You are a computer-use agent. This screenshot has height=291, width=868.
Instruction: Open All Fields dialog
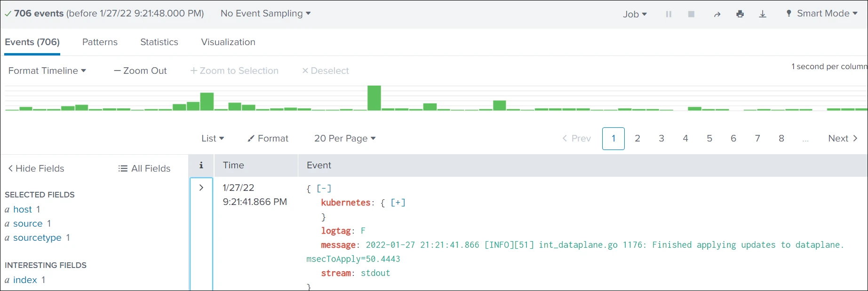pyautogui.click(x=144, y=168)
